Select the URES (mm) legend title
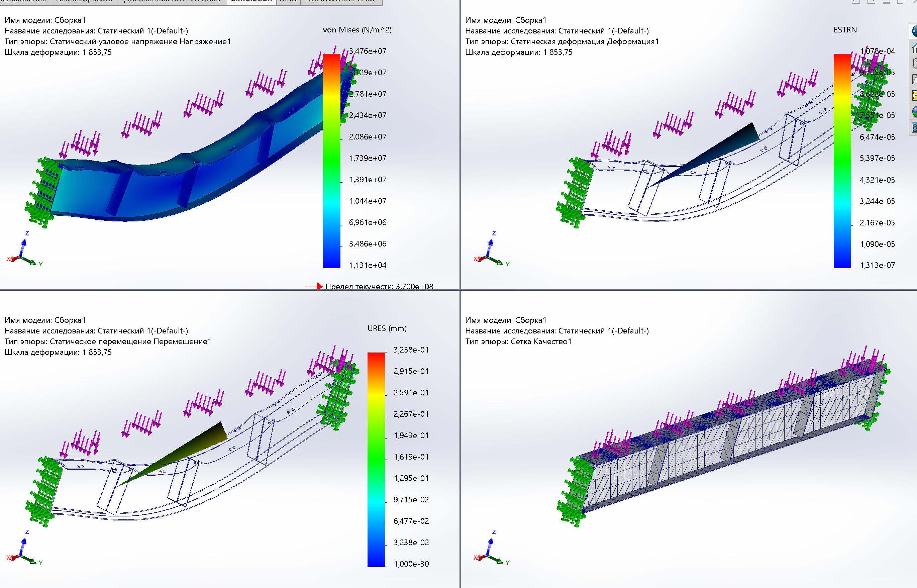Image resolution: width=917 pixels, height=588 pixels. (x=387, y=328)
